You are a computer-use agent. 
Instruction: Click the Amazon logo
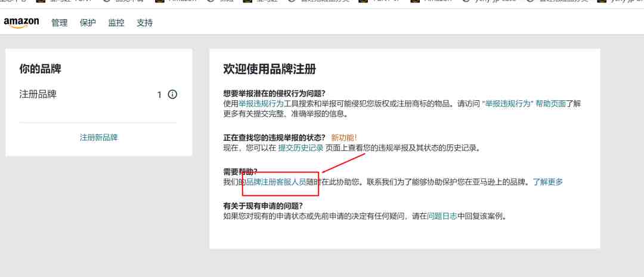[x=21, y=23]
